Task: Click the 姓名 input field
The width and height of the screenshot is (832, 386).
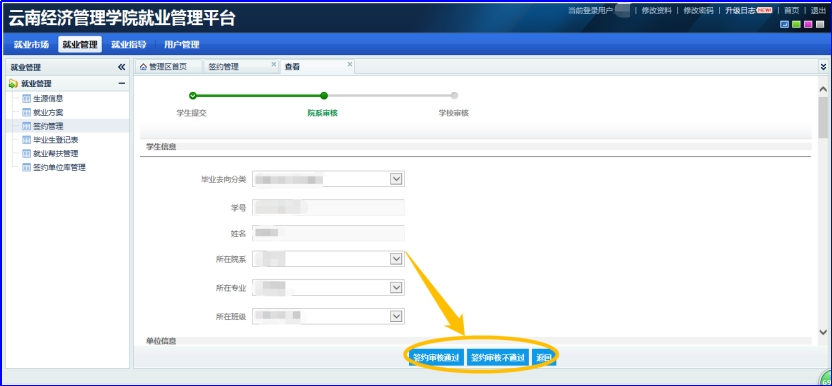Action: tap(328, 233)
